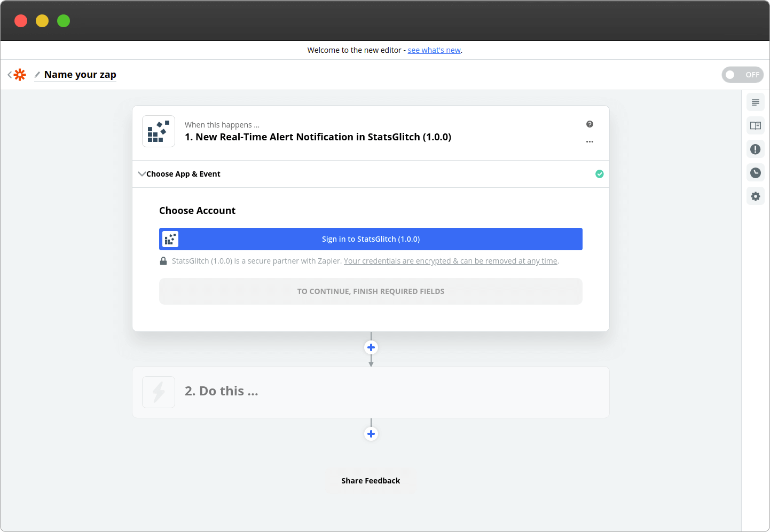This screenshot has height=532, width=770.
Task: Open the '2. Do this ...' step
Action: 371,392
